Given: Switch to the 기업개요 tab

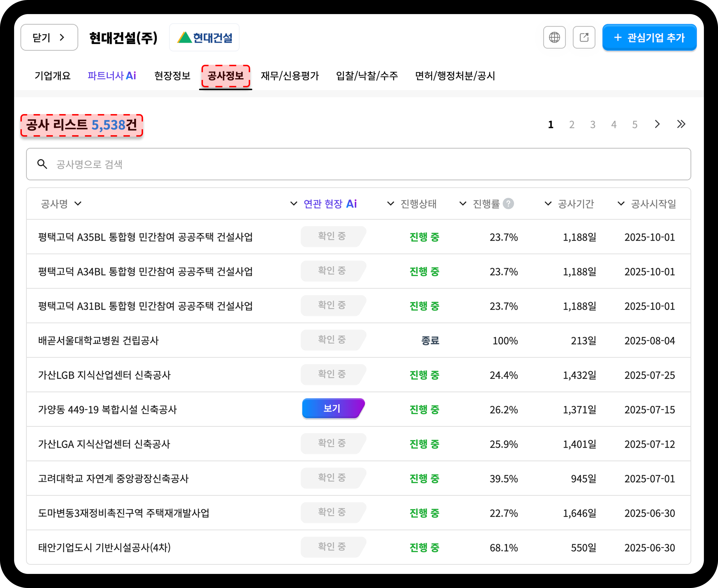Looking at the screenshot, I should [53, 76].
